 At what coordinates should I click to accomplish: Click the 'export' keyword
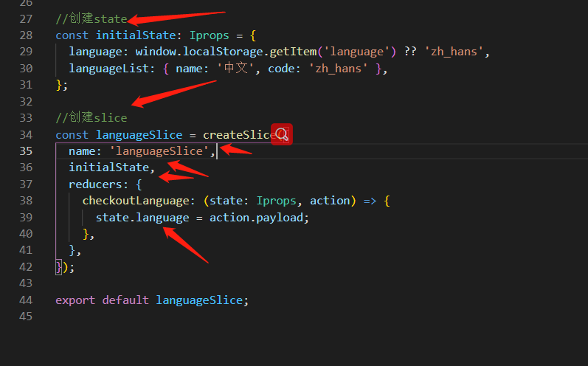pyautogui.click(x=75, y=300)
